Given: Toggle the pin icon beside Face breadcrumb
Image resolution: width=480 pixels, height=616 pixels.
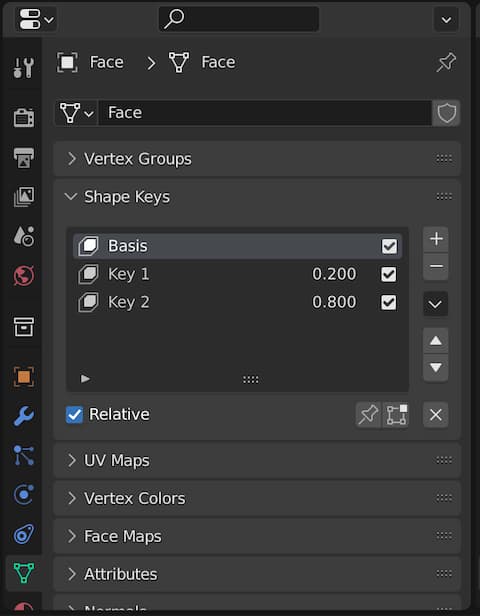Looking at the screenshot, I should pyautogui.click(x=446, y=62).
